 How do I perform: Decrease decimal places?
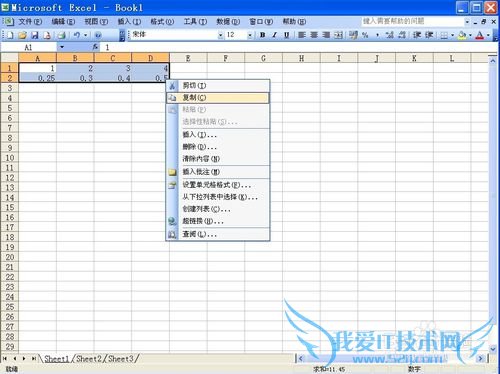click(402, 35)
